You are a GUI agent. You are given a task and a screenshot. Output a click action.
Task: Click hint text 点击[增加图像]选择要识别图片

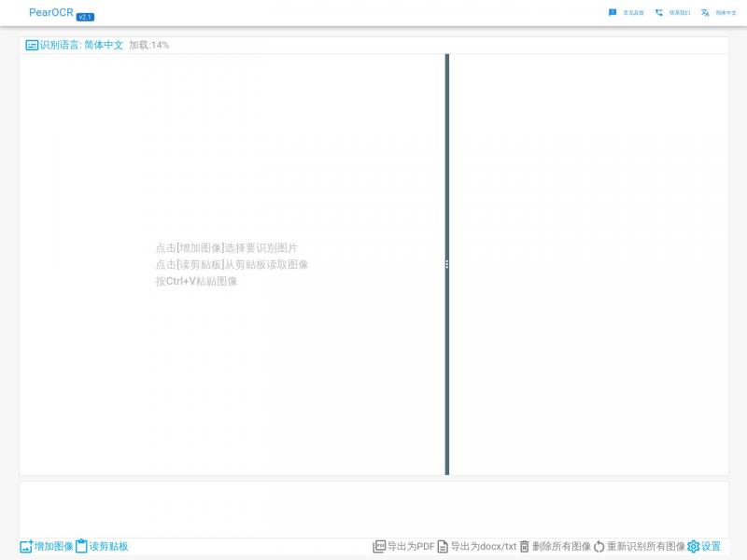(x=226, y=248)
